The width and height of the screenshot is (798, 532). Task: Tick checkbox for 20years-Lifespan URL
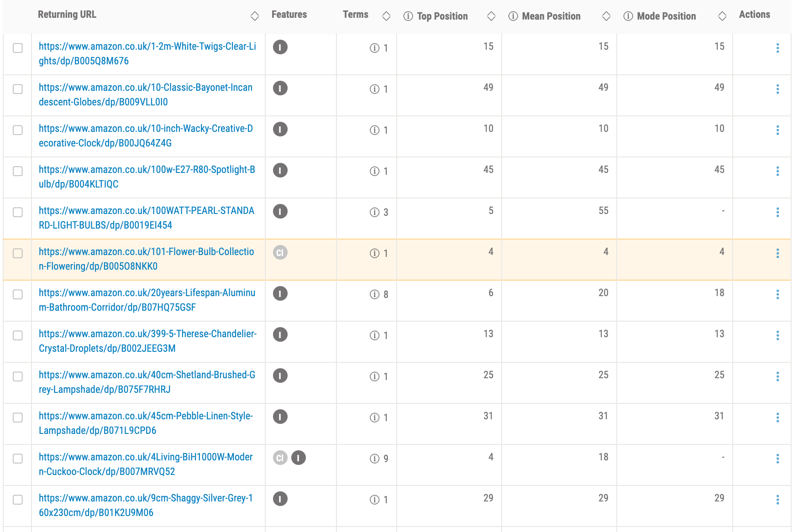tap(18, 294)
